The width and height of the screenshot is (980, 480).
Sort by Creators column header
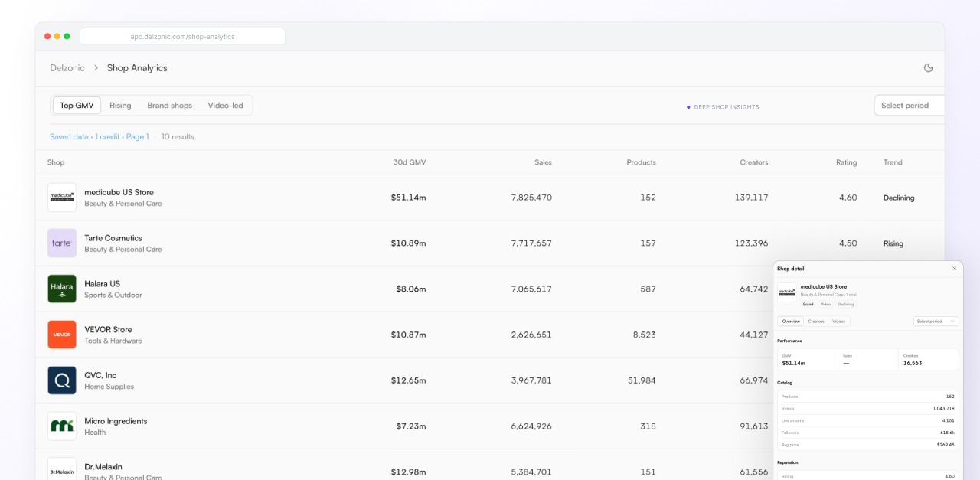753,162
